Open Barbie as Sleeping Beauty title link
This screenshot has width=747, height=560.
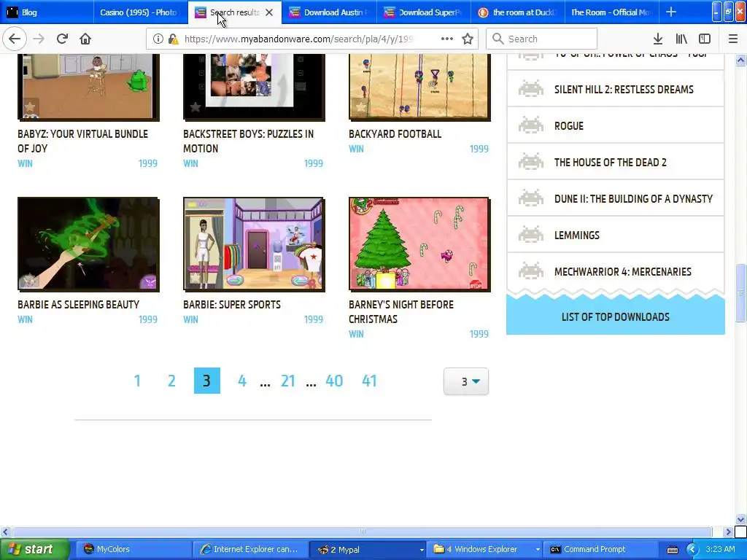79,304
